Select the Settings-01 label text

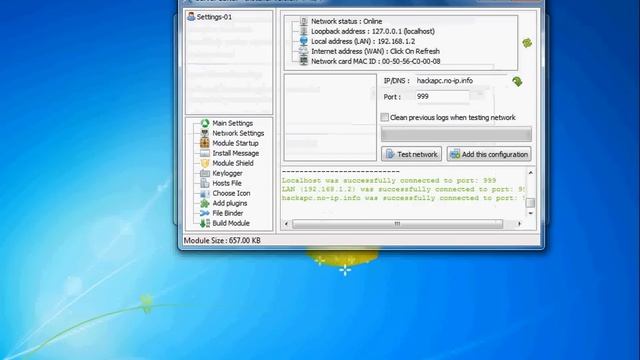(214, 17)
